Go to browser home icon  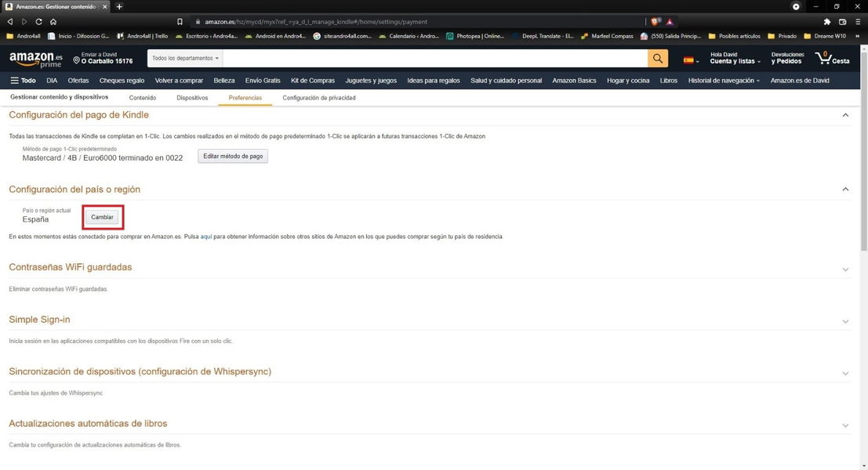(53, 22)
